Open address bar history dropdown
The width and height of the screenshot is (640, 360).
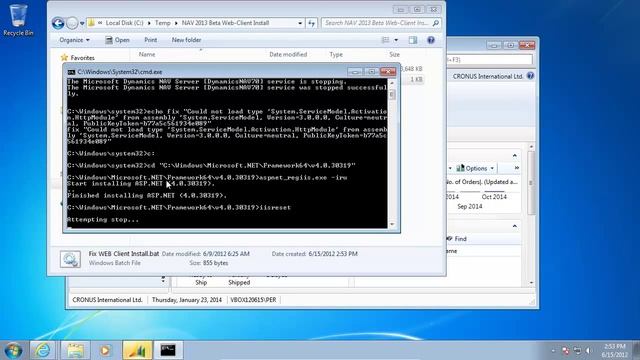point(300,23)
